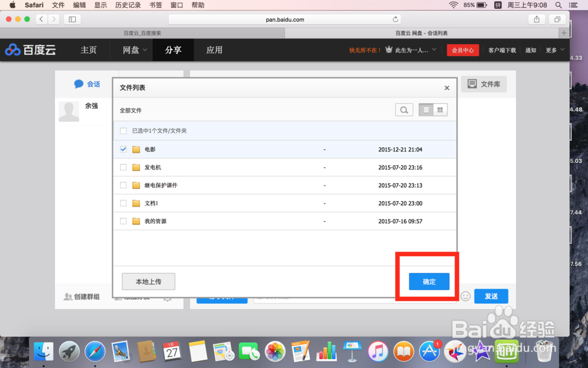588x368 pixels.
Task: Open the 网盘 dropdown menu
Action: click(131, 50)
